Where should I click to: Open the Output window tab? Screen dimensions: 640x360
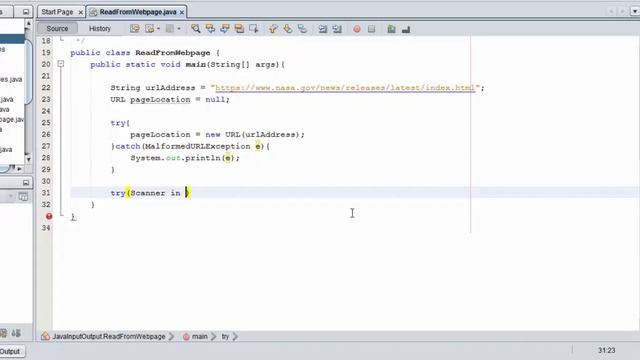(10, 351)
